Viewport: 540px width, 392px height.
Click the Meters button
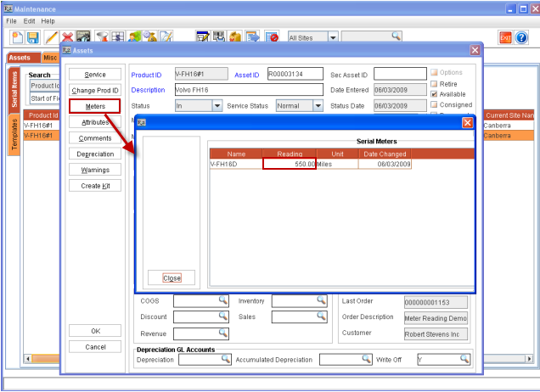click(94, 106)
